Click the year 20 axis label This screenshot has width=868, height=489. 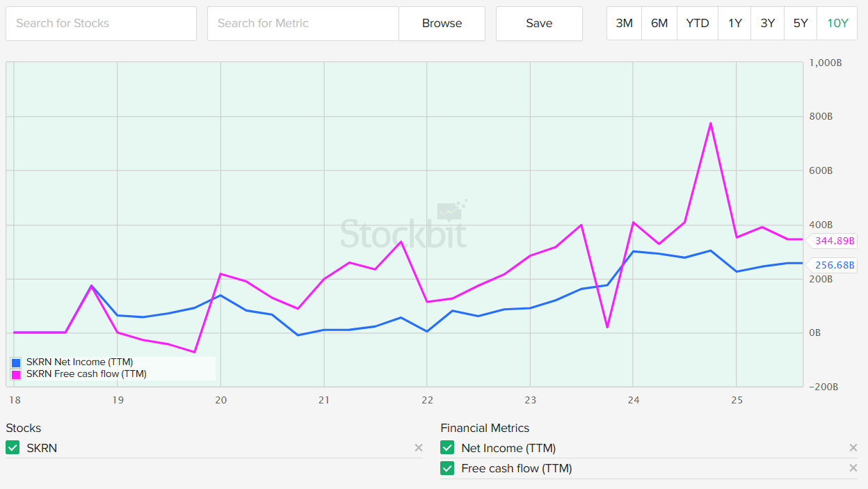(220, 400)
